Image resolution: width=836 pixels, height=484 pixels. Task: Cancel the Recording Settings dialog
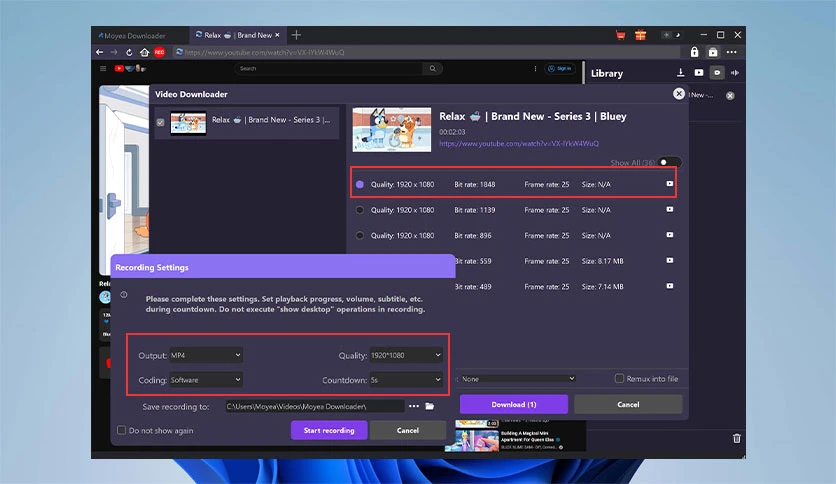(408, 430)
